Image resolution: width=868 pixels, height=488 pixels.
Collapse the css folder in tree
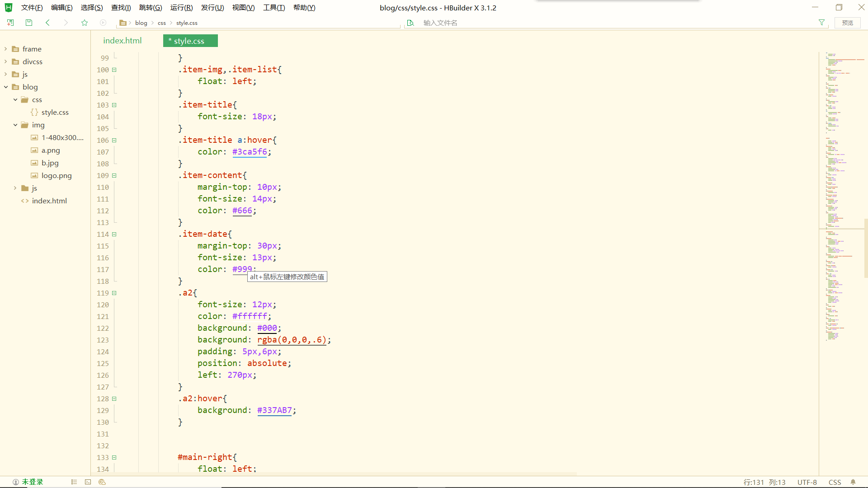click(x=15, y=99)
